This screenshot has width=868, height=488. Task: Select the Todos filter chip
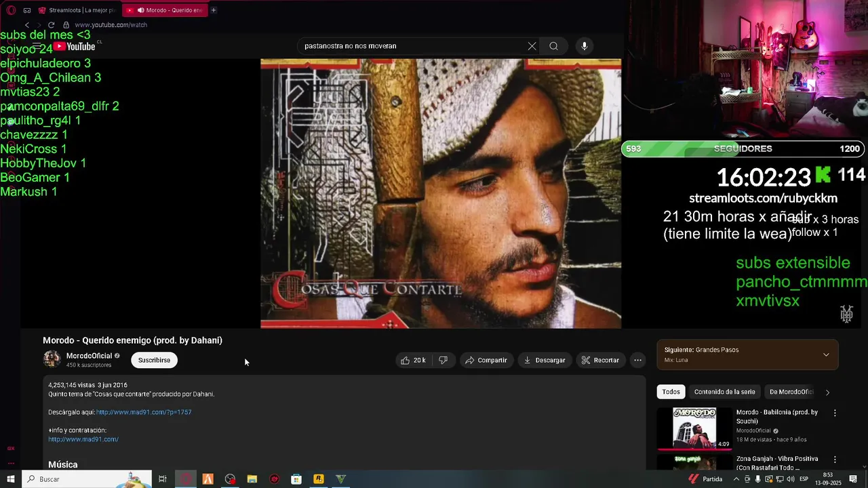(x=671, y=392)
